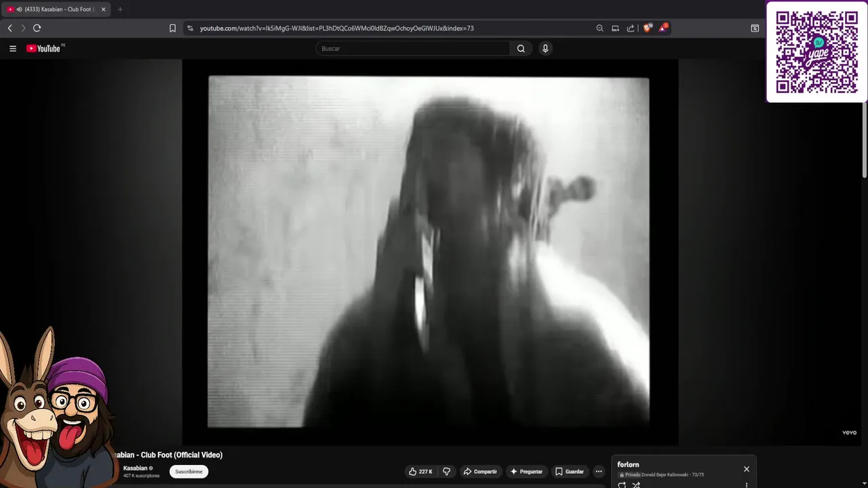Open Brave Shields lion icon

click(x=648, y=28)
